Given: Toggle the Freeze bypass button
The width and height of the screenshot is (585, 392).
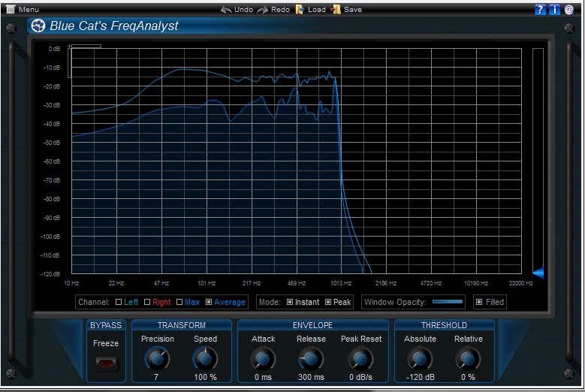Looking at the screenshot, I should 106,363.
